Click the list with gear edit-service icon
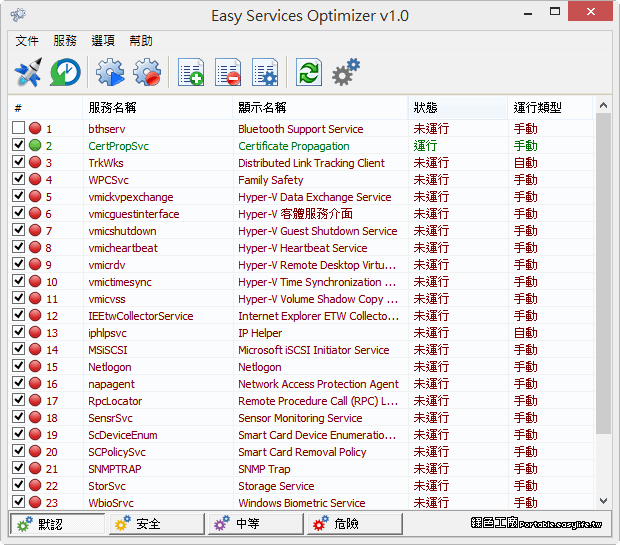The image size is (620, 545). pos(265,72)
